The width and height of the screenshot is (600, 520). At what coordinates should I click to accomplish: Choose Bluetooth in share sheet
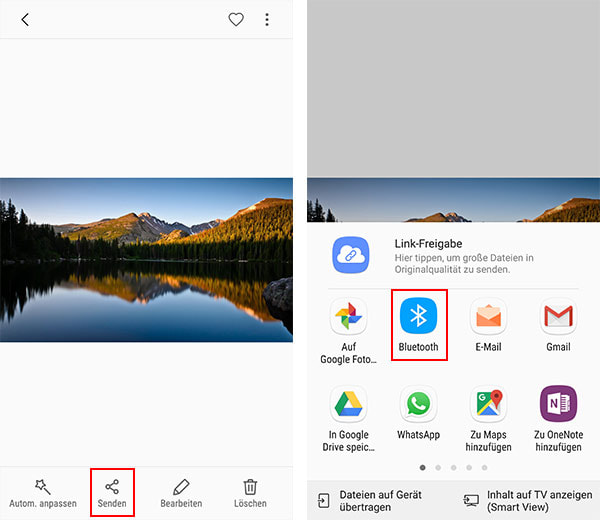pos(418,325)
